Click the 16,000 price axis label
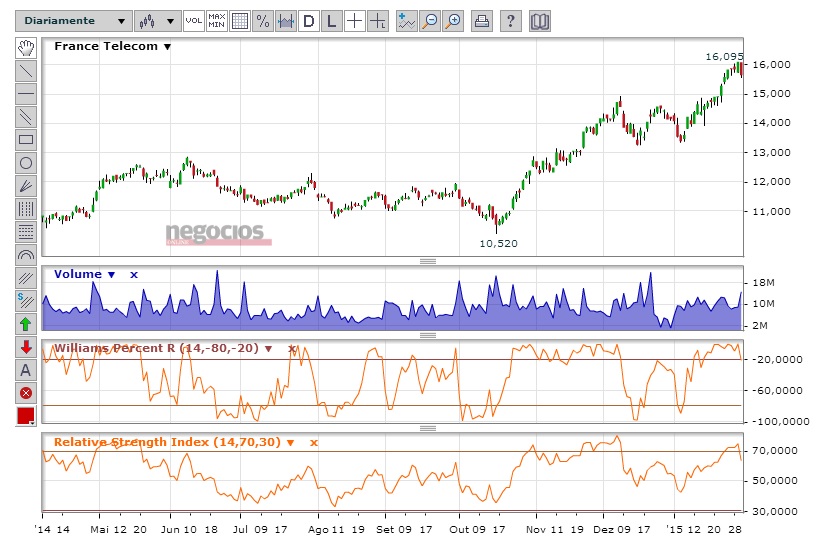The height and width of the screenshot is (542, 822). click(771, 64)
